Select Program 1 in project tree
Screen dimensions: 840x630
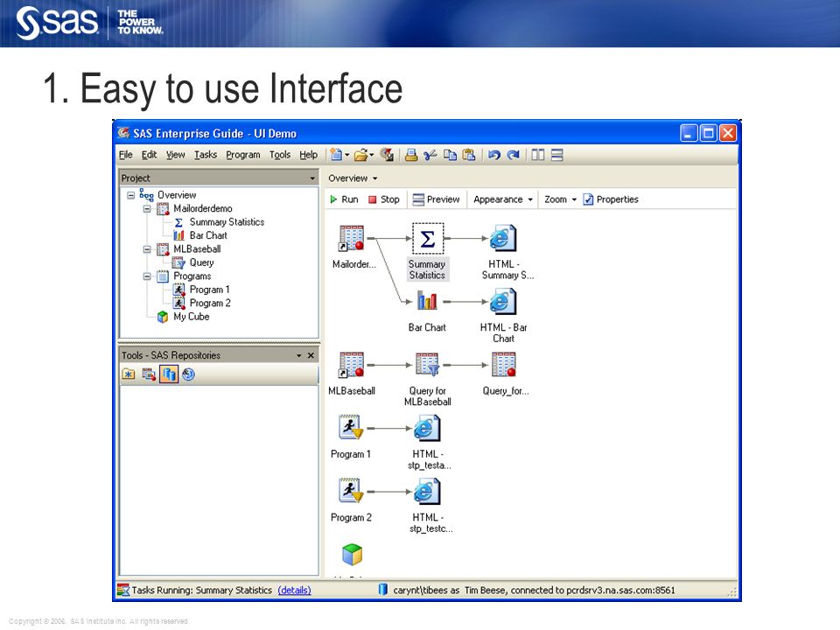click(209, 290)
